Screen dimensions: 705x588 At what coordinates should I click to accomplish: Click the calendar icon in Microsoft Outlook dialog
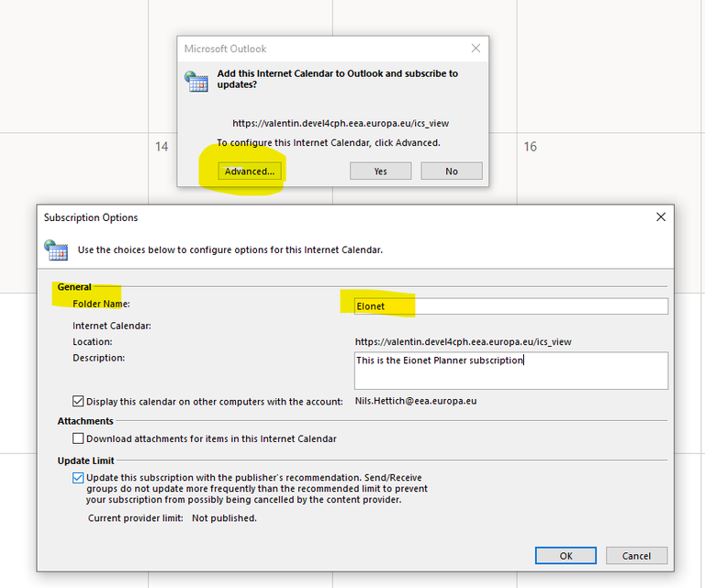coord(196,82)
